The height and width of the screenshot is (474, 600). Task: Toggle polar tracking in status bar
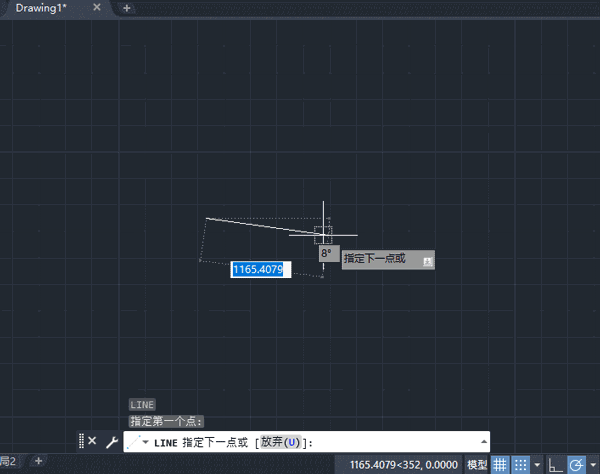pos(577,465)
